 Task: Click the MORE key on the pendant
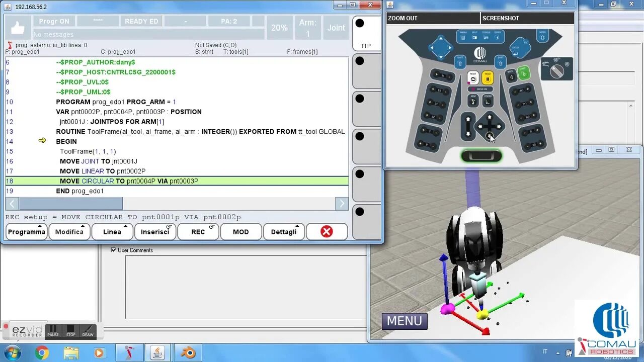tap(543, 36)
